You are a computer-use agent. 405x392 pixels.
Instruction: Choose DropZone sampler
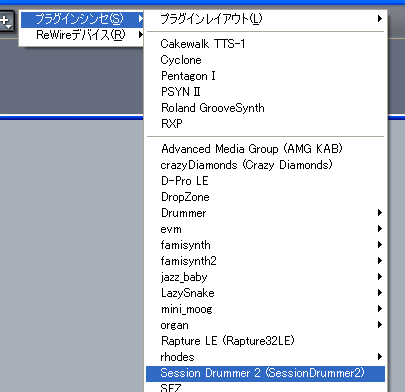[265, 197]
